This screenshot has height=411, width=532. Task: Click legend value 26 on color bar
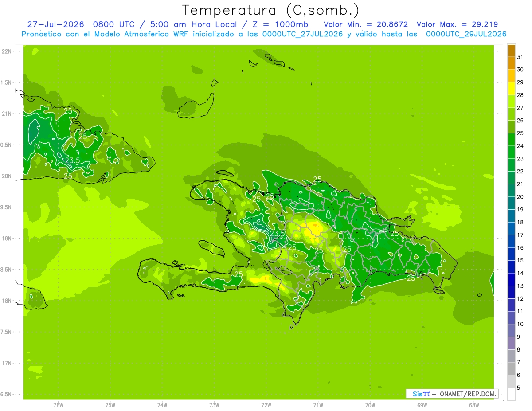click(520, 120)
